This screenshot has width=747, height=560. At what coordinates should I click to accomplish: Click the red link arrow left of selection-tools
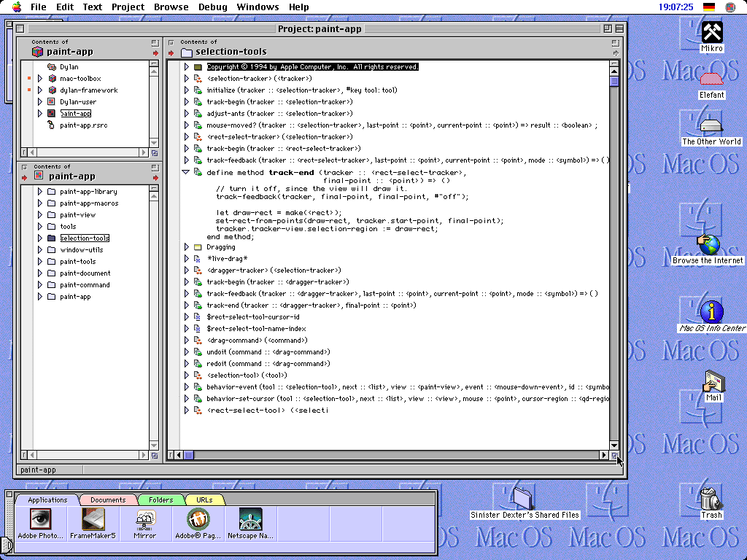click(x=171, y=53)
